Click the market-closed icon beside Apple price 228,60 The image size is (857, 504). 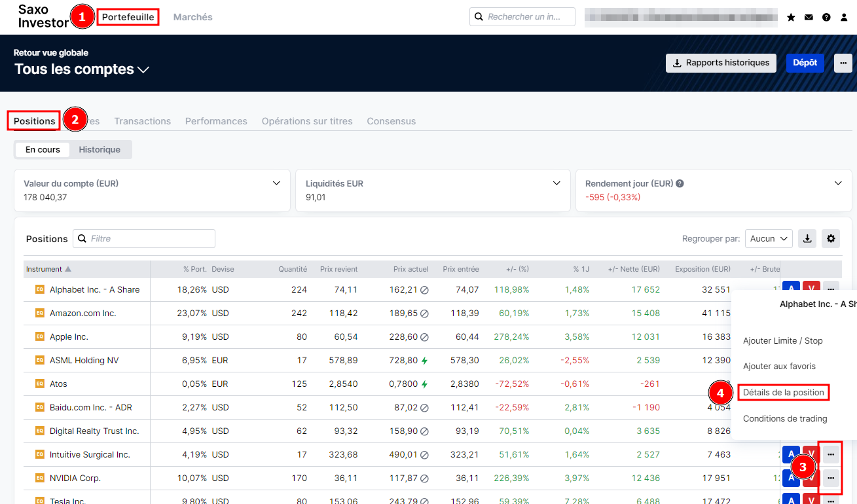point(424,337)
